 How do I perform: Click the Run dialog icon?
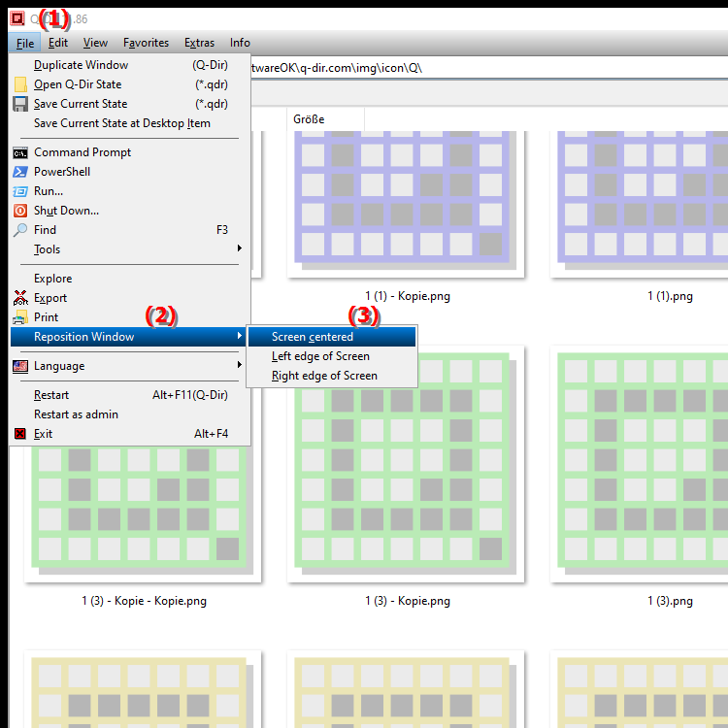(x=20, y=191)
